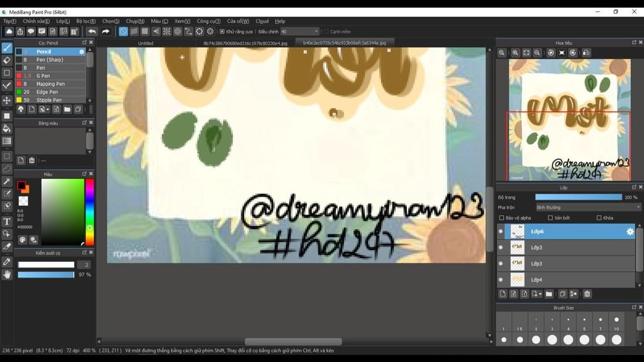644x362 pixels.
Task: Select the Move tool
Action: (x=7, y=100)
